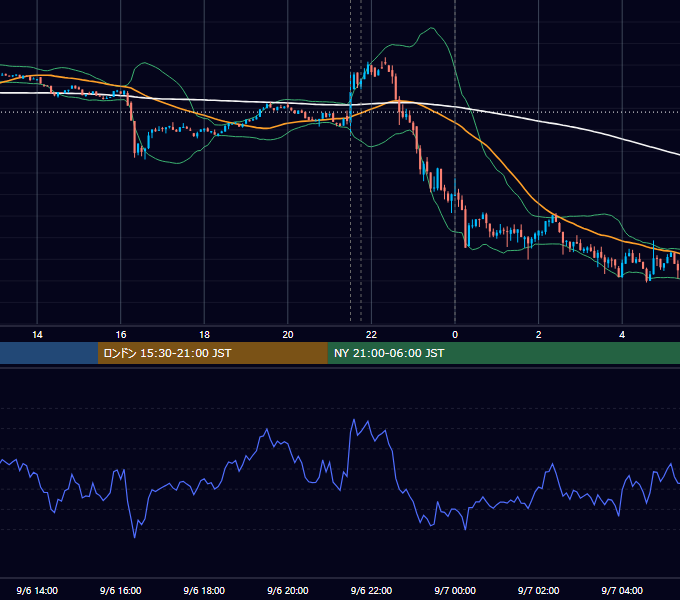680x600 pixels.
Task: Click the 16 hour axis label
Action: (x=121, y=335)
